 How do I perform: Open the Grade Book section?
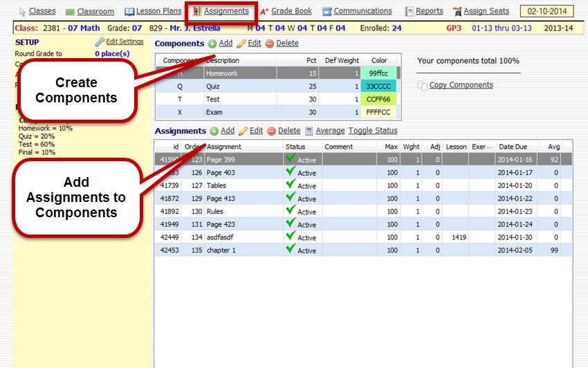click(x=291, y=11)
